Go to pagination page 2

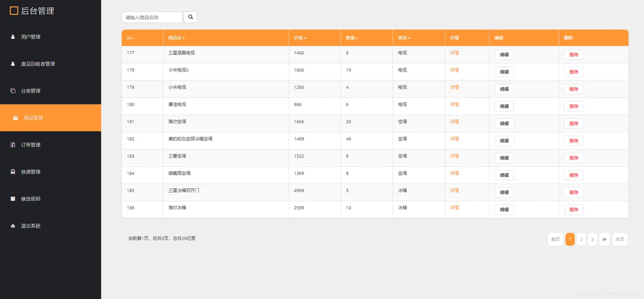[x=581, y=239]
